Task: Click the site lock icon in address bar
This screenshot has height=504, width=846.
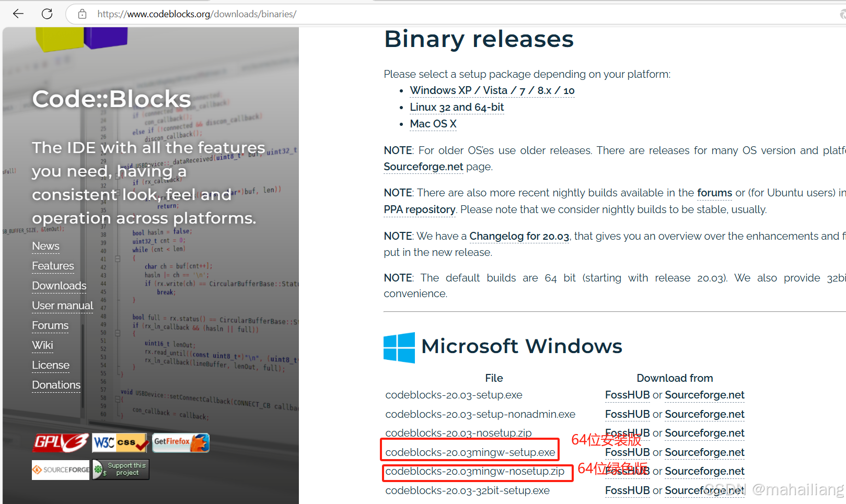Action: 82,14
